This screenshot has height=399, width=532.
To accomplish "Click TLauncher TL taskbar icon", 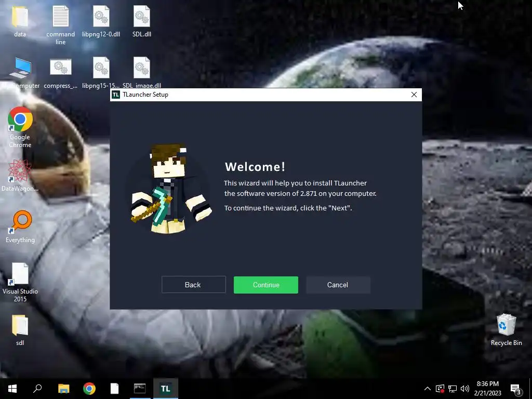I will (x=166, y=389).
